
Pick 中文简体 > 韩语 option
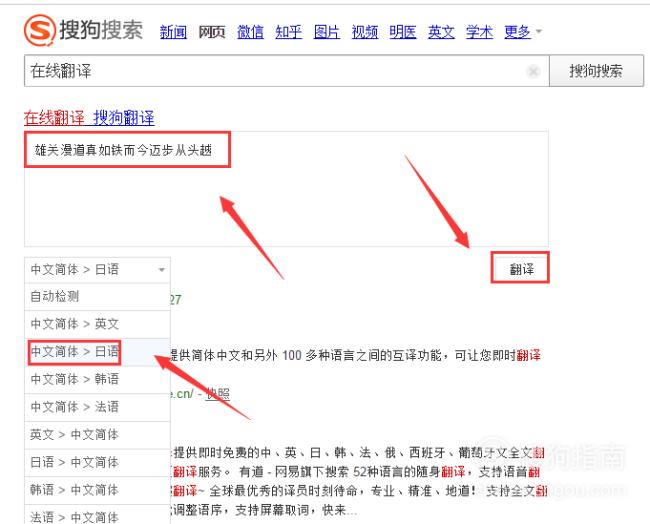pyautogui.click(x=97, y=379)
